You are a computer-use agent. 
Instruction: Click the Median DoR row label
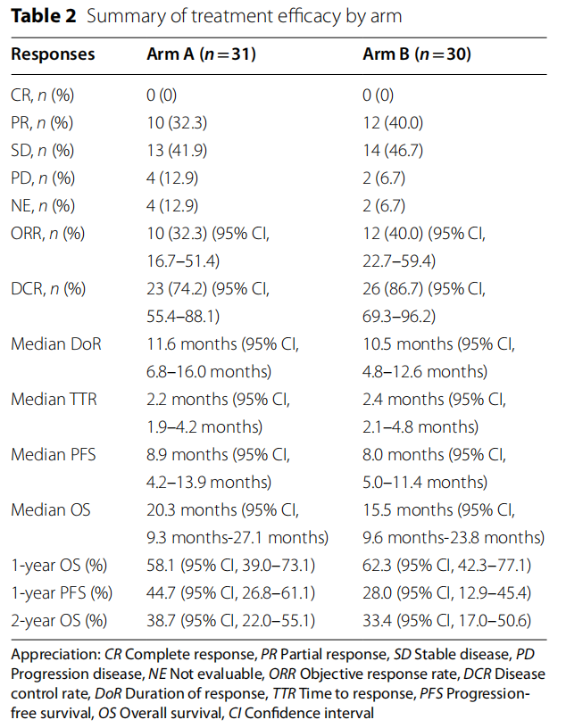coord(56,343)
